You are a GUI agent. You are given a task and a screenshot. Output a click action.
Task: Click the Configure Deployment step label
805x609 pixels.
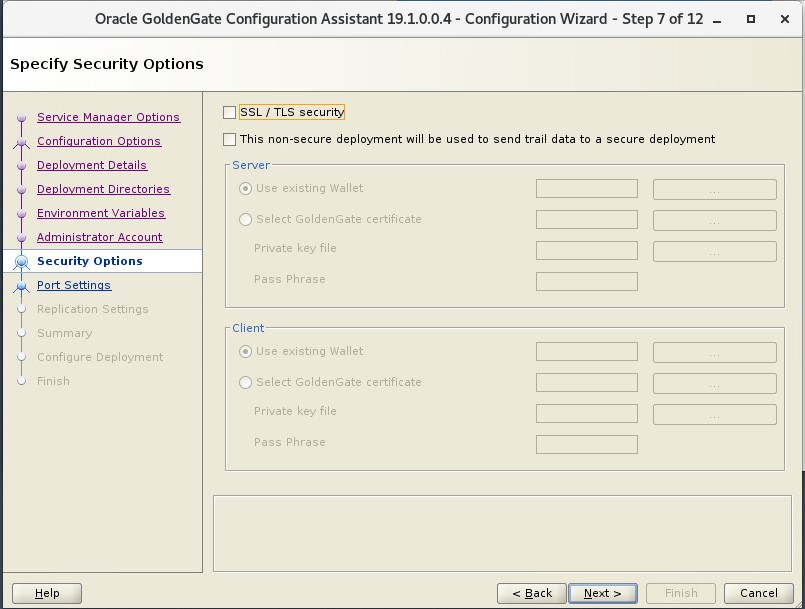(100, 357)
